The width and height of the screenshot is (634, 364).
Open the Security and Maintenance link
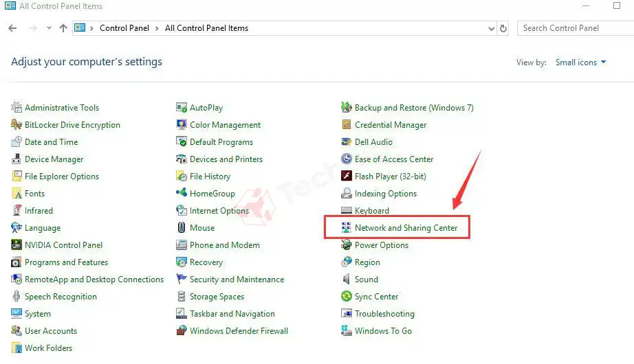[237, 279]
